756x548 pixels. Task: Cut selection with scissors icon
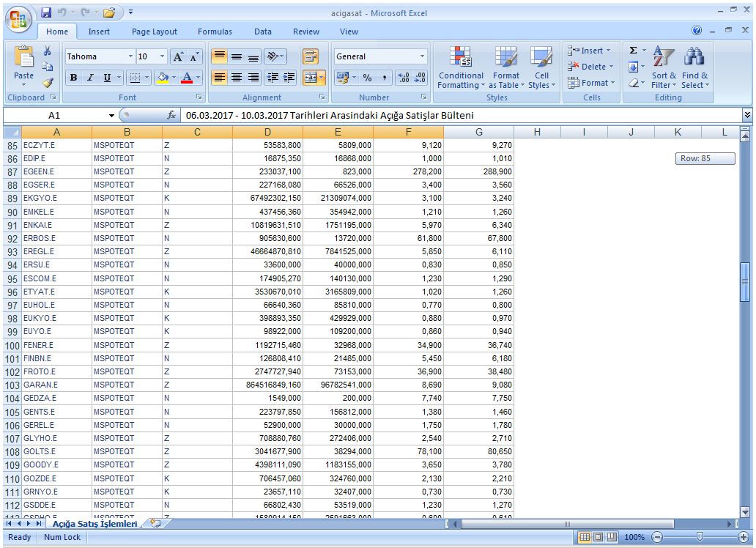[x=47, y=51]
